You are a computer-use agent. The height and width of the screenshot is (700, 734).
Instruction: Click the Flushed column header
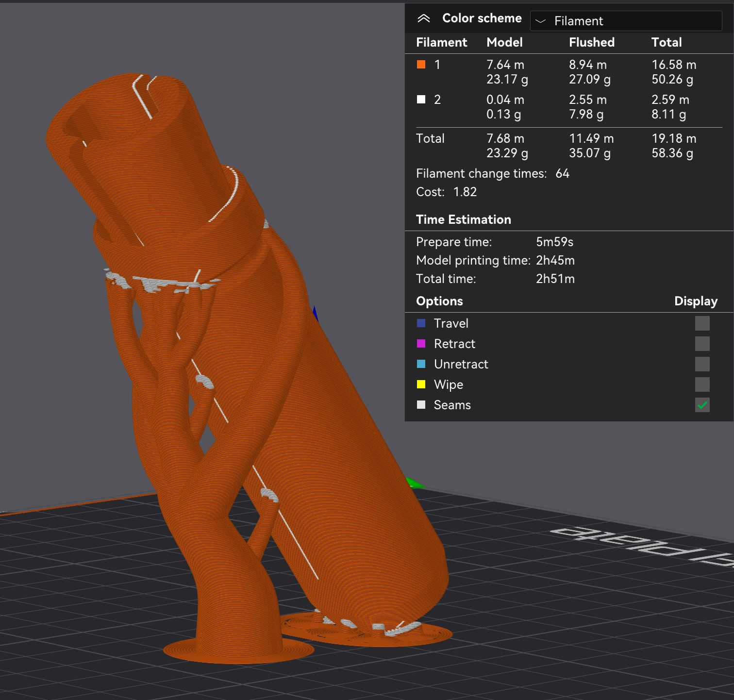[592, 42]
